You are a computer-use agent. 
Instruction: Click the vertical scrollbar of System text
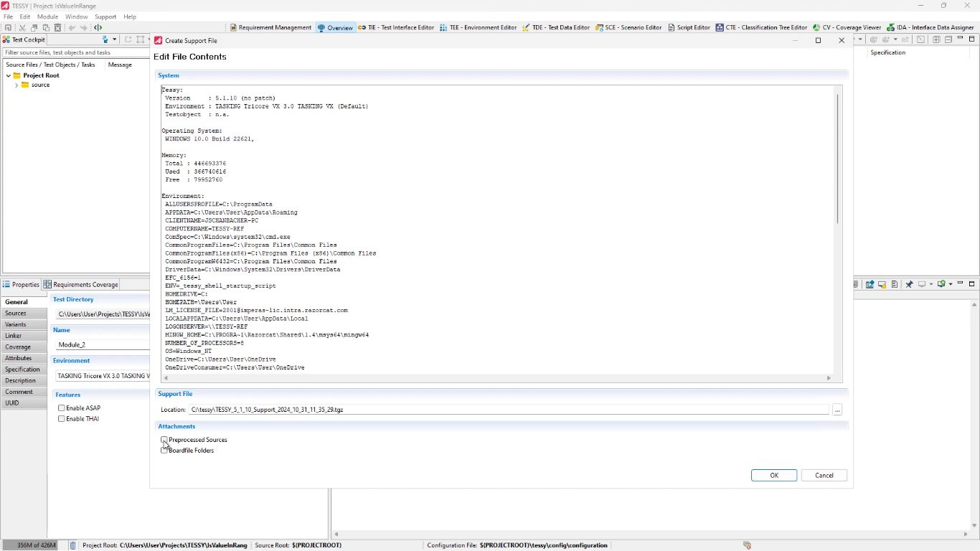pos(838,158)
